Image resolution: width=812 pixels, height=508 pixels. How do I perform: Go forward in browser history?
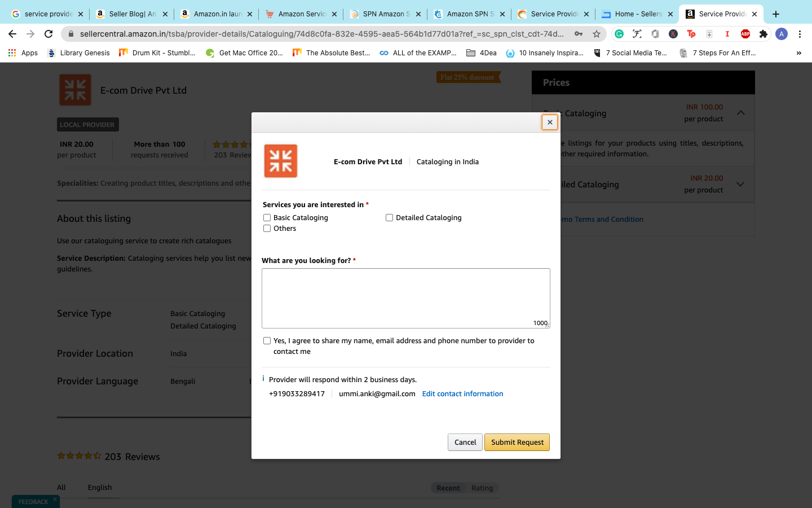30,34
